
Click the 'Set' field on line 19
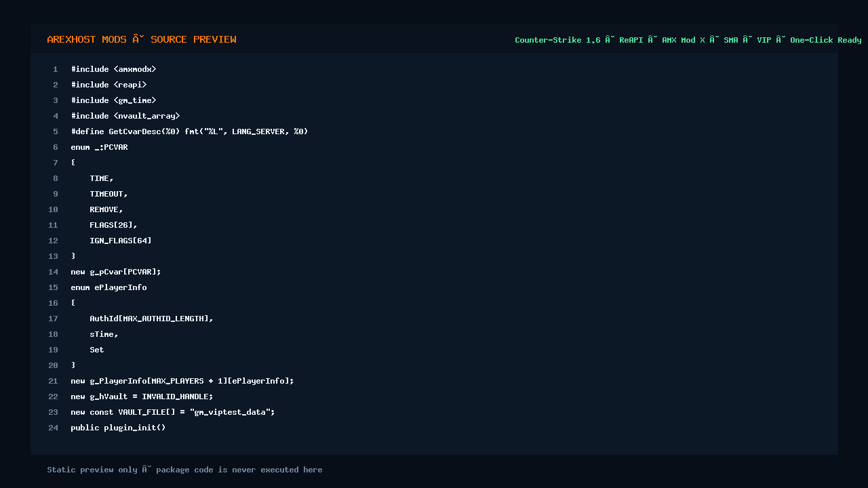97,350
